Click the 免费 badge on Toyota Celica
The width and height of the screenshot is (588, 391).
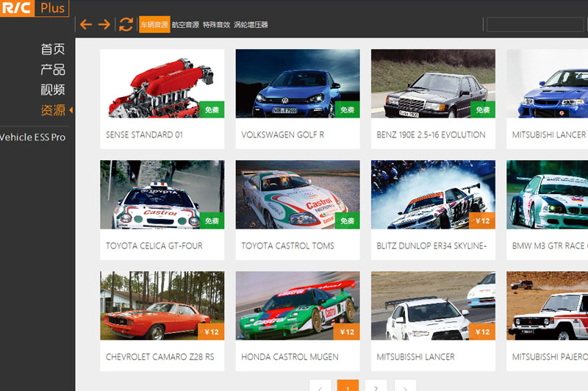[212, 220]
